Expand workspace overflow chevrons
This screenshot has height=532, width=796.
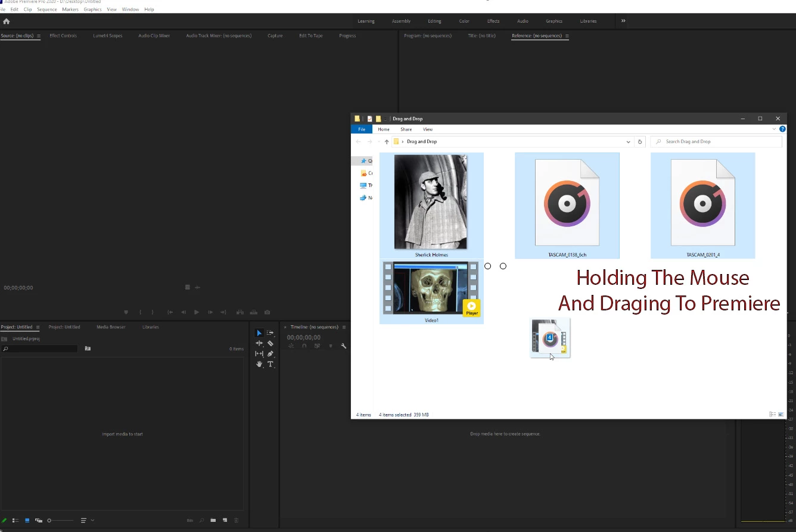tap(623, 21)
